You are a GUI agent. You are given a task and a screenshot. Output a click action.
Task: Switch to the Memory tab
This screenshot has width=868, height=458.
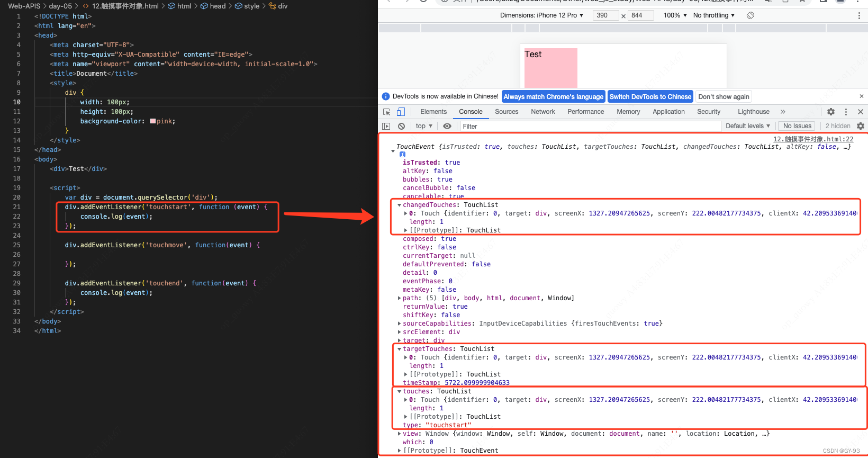point(628,112)
